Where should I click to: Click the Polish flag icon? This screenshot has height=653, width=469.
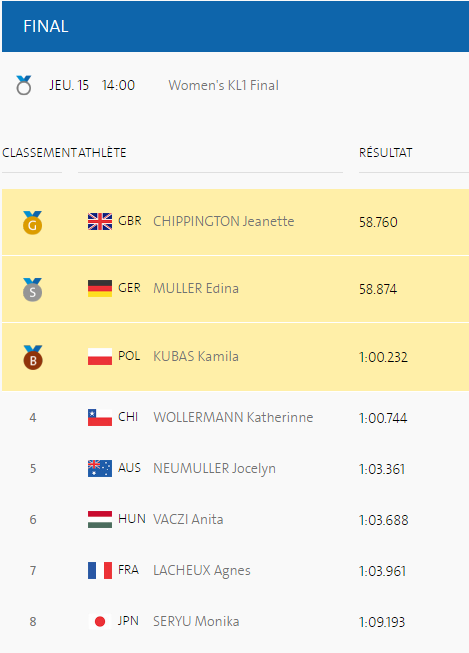[100, 356]
